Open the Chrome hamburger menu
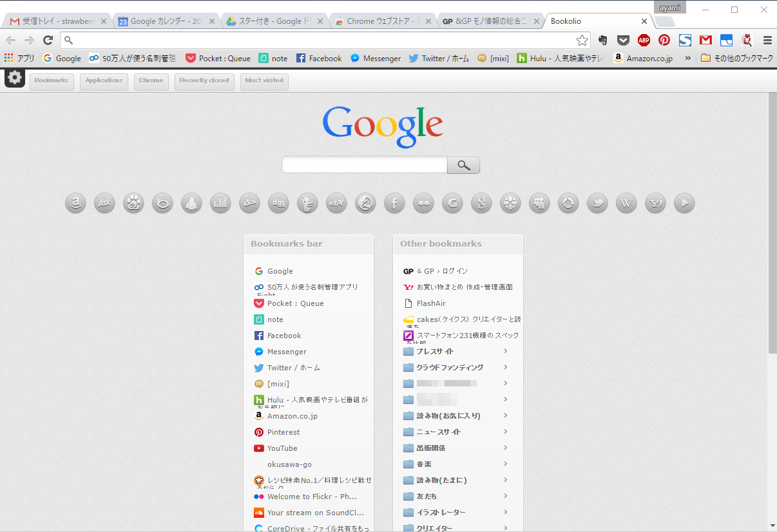 pyautogui.click(x=767, y=40)
